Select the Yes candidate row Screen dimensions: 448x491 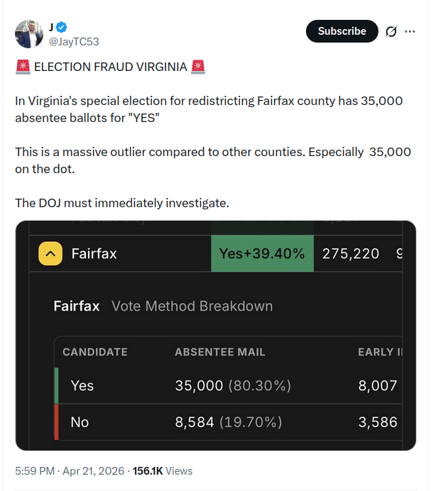228,385
